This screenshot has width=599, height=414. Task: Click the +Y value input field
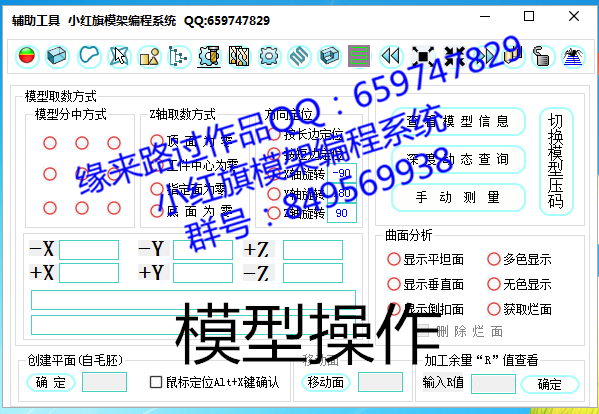[x=203, y=273]
